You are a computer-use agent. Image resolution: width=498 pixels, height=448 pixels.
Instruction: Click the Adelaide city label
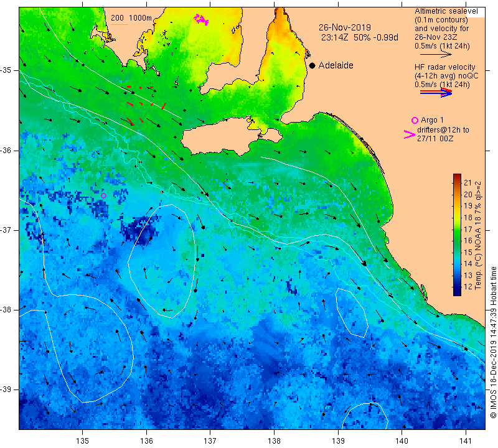click(336, 65)
